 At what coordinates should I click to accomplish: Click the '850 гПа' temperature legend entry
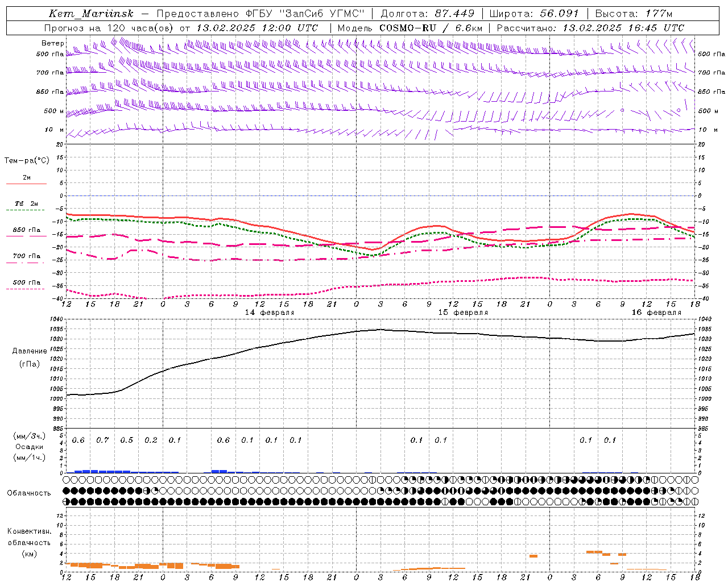click(26, 230)
